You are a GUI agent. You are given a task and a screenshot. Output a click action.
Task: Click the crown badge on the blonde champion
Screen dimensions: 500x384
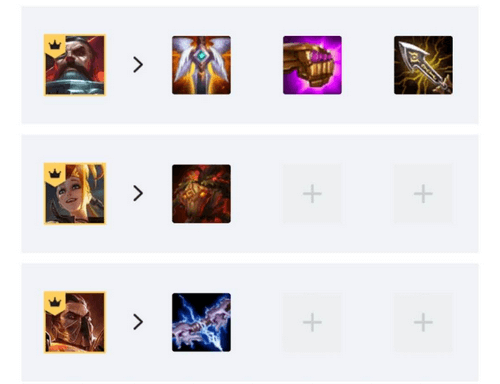coord(55,174)
